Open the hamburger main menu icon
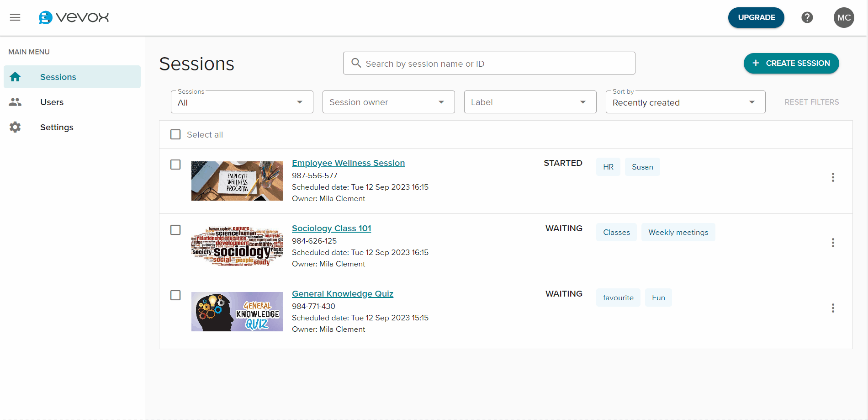Screen dimensions: 868x420 [x=15, y=17]
